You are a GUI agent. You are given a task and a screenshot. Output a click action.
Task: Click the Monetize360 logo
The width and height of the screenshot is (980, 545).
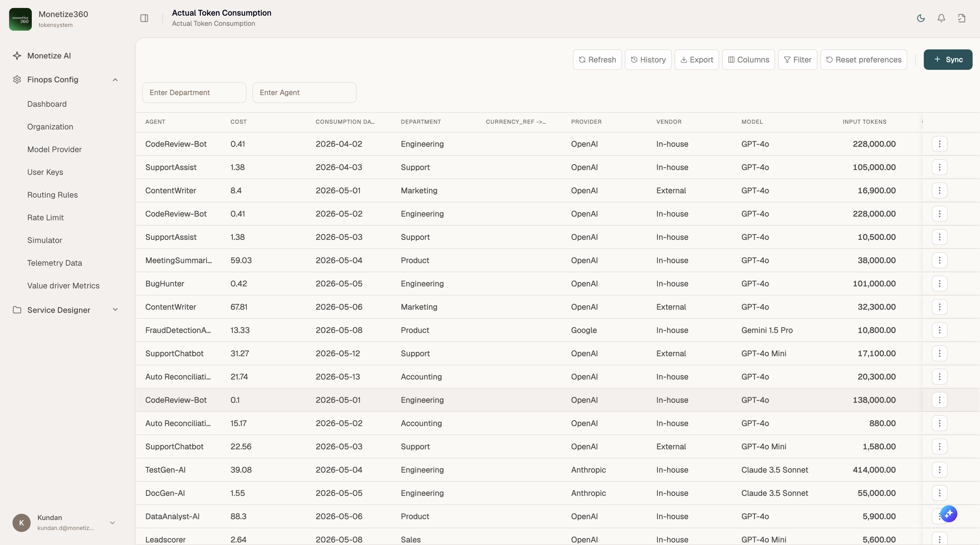[20, 19]
